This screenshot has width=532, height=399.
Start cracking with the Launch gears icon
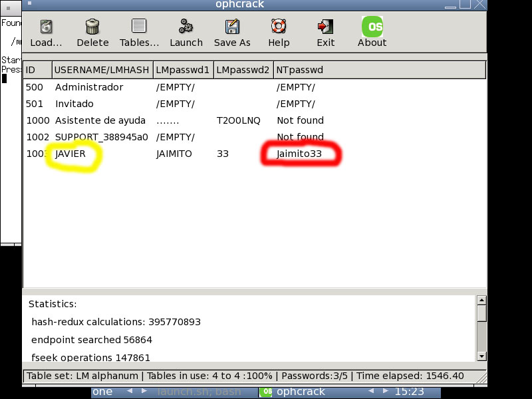(x=186, y=27)
